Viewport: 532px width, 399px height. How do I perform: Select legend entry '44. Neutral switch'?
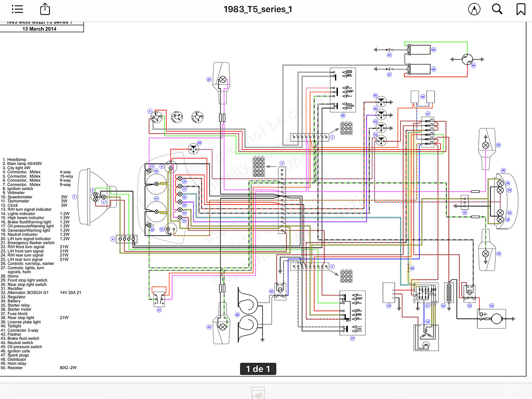(17, 342)
